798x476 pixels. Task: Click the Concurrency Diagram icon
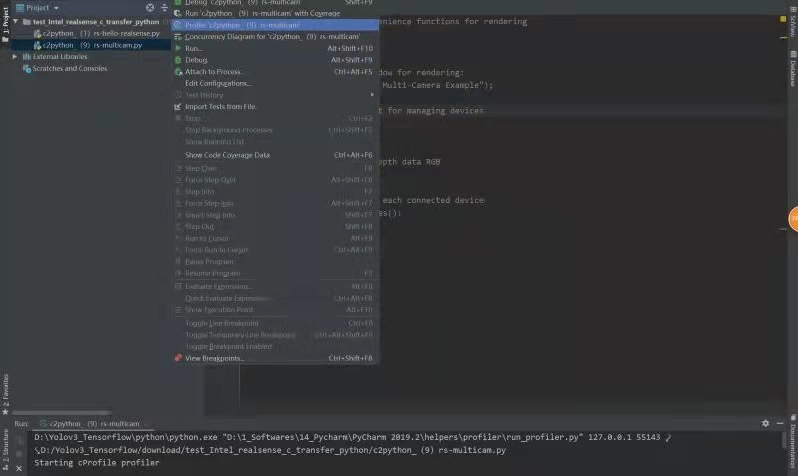click(x=178, y=37)
